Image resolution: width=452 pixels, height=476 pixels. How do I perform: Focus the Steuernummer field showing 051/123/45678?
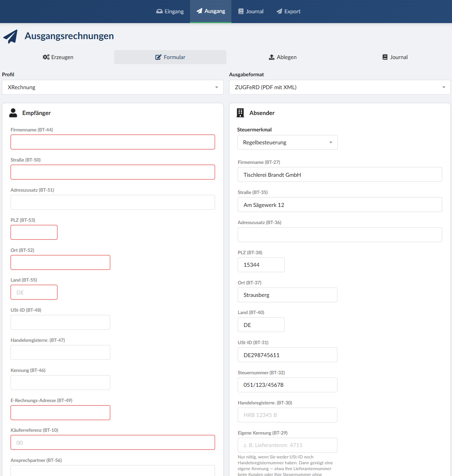[287, 385]
